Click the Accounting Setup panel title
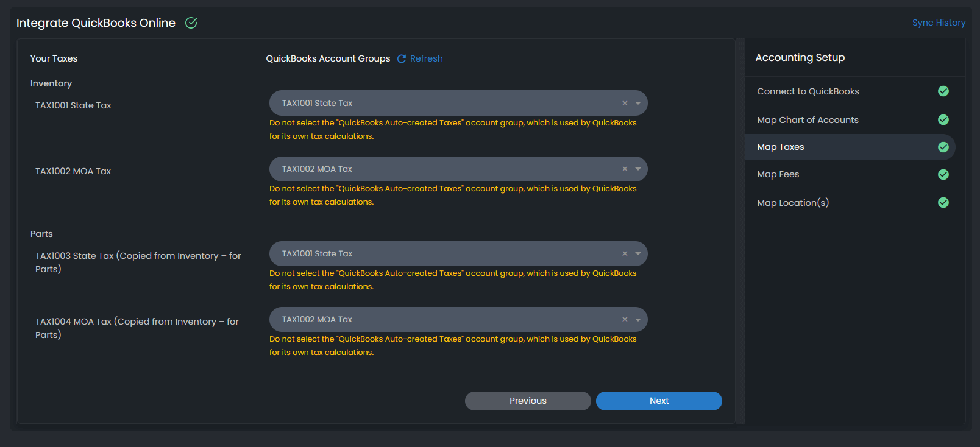The image size is (980, 447). pyautogui.click(x=800, y=57)
